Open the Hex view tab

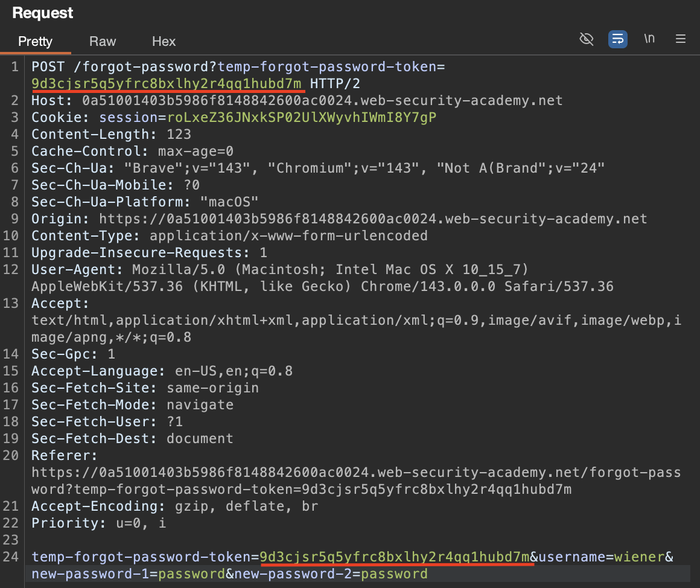[x=164, y=41]
